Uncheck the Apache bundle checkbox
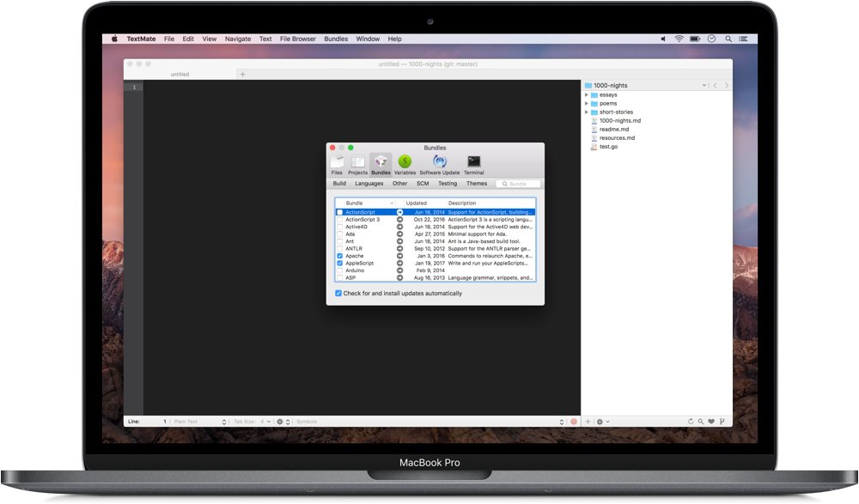The image size is (859, 504). [339, 256]
